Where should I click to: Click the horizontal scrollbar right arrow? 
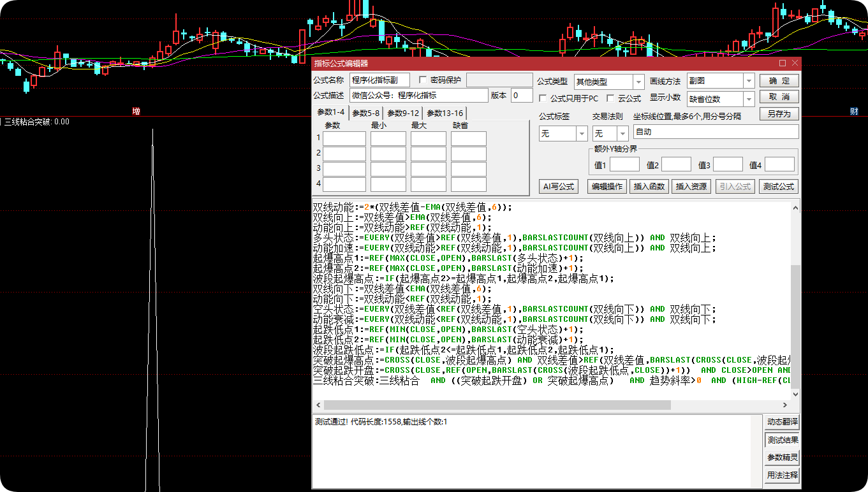(785, 405)
